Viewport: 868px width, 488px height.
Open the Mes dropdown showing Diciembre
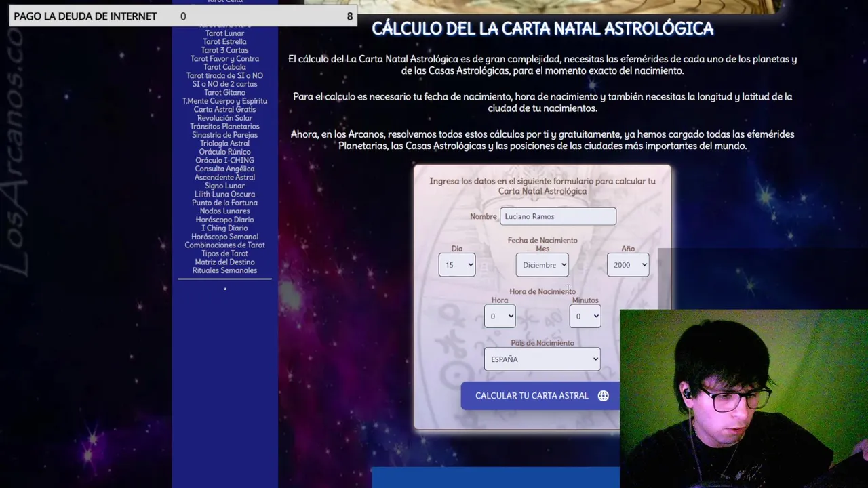pyautogui.click(x=542, y=265)
